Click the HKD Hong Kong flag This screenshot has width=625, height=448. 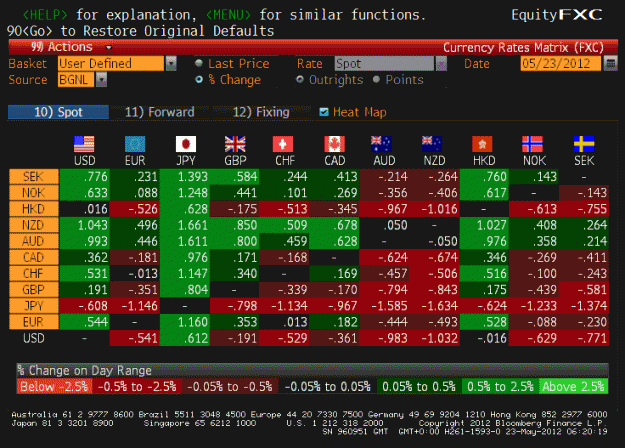[x=482, y=144]
